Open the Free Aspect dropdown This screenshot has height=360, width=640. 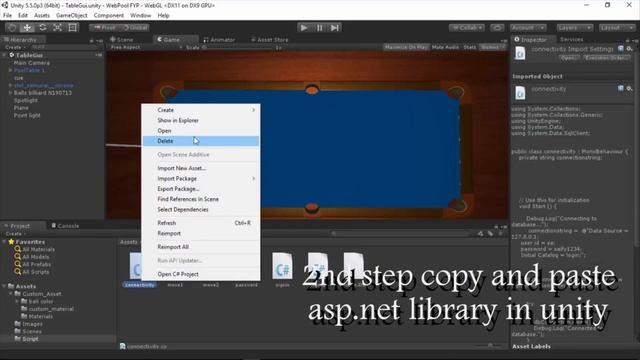coord(146,47)
